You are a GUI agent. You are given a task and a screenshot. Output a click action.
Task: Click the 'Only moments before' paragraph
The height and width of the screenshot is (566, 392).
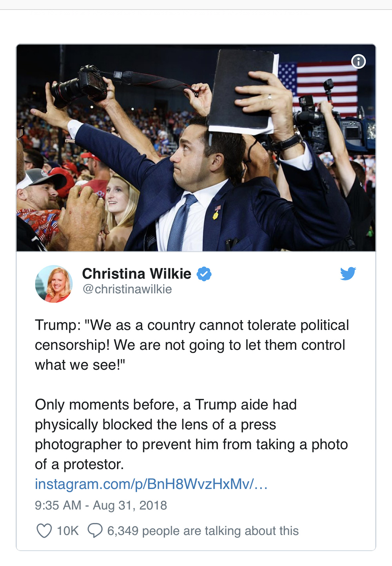pyautogui.click(x=191, y=434)
